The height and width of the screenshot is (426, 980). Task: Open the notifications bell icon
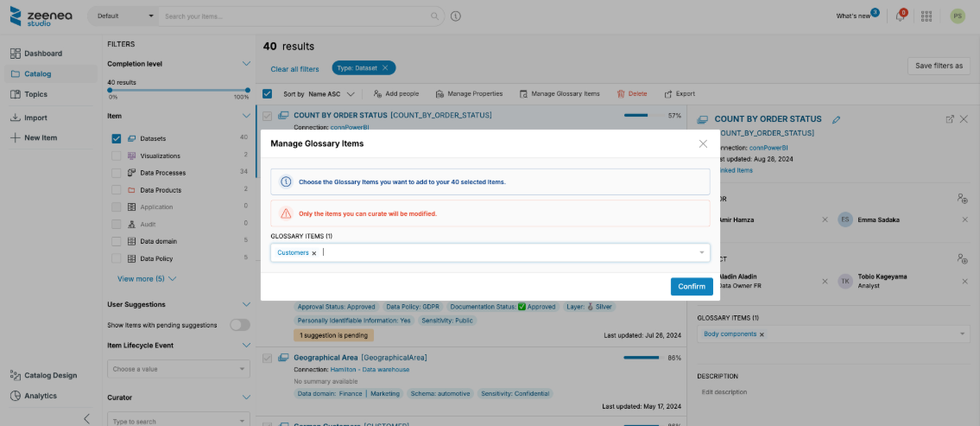(900, 16)
